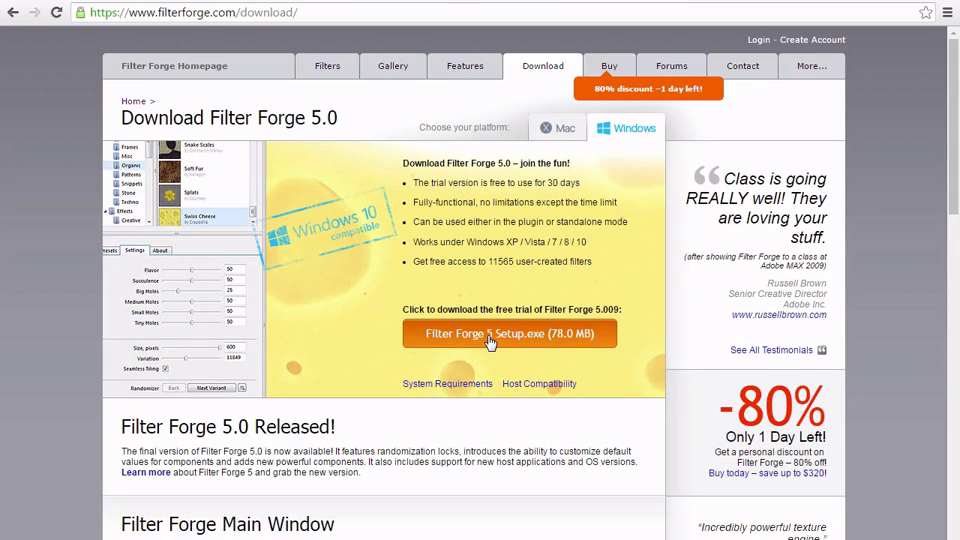This screenshot has width=960, height=540.
Task: Open the Buy tab
Action: pyautogui.click(x=609, y=66)
